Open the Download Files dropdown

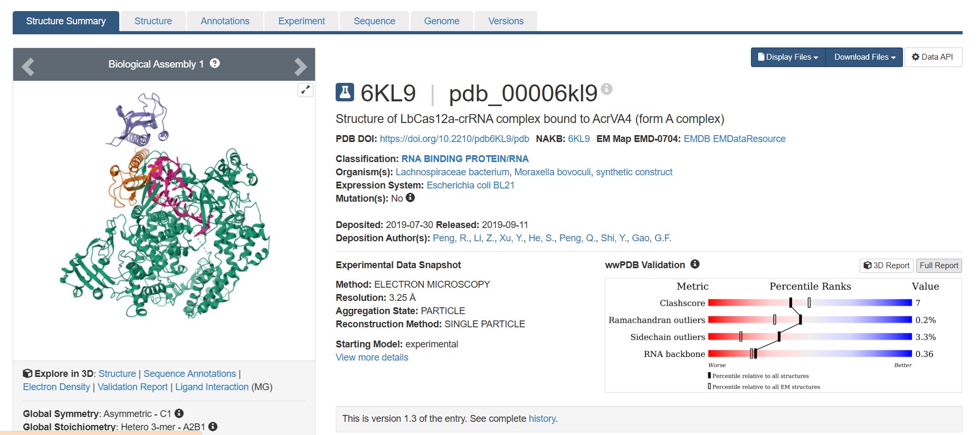(x=864, y=57)
